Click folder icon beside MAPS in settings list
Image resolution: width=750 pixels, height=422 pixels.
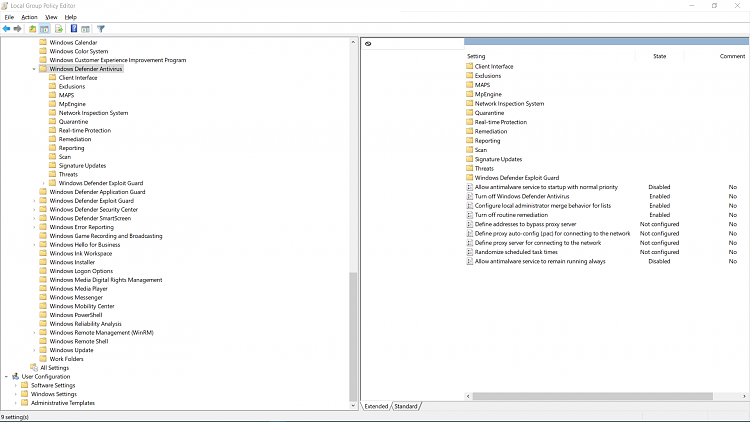(x=470, y=85)
